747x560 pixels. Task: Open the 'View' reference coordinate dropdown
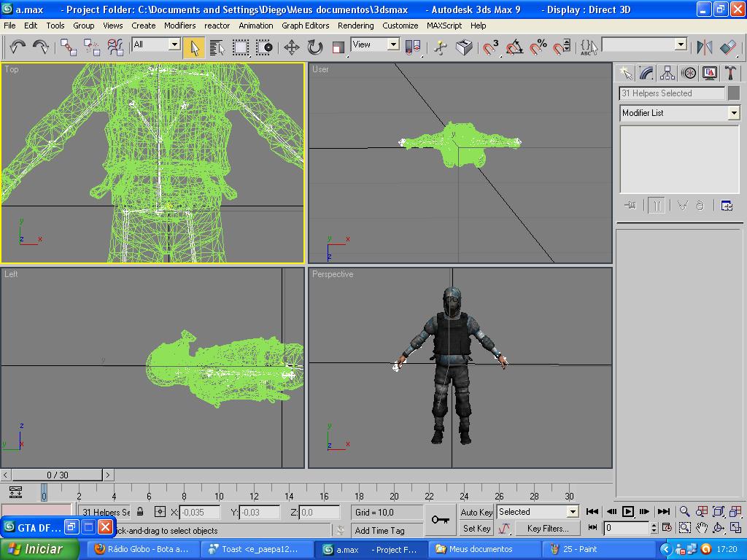click(393, 44)
